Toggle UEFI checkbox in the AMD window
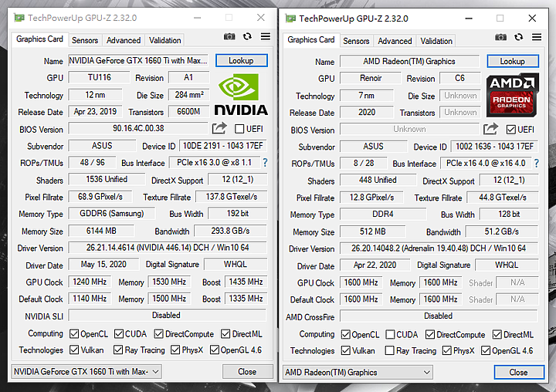Image resolution: width=556 pixels, height=392 pixels. [x=511, y=130]
